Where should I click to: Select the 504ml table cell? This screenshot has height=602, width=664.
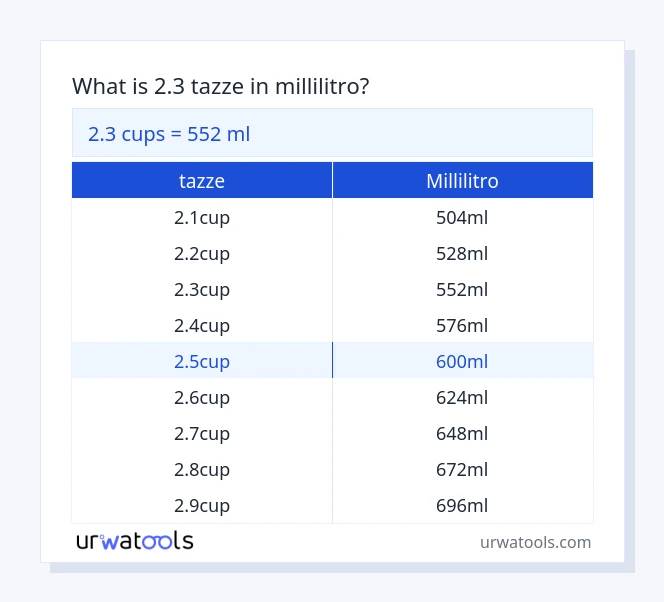click(462, 217)
